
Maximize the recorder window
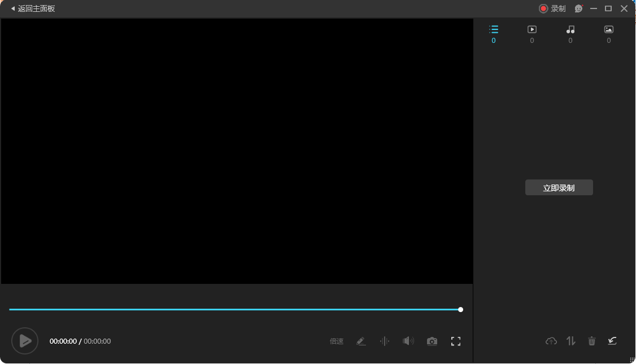608,8
